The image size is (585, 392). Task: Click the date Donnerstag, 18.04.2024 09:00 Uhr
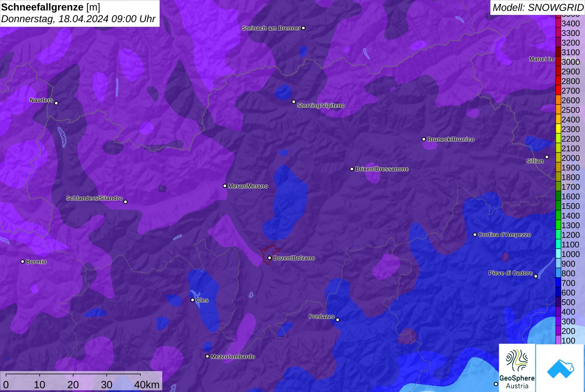(78, 19)
